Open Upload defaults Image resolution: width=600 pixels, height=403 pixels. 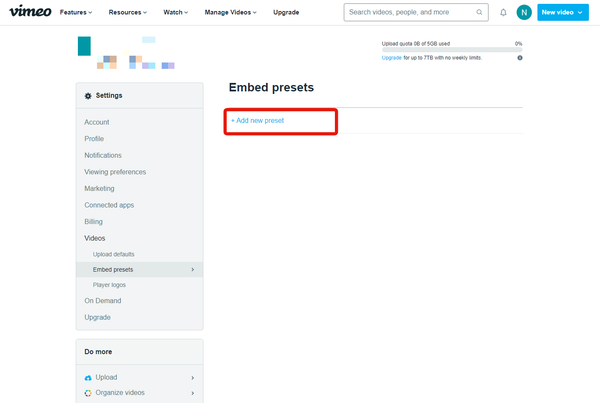tap(114, 254)
